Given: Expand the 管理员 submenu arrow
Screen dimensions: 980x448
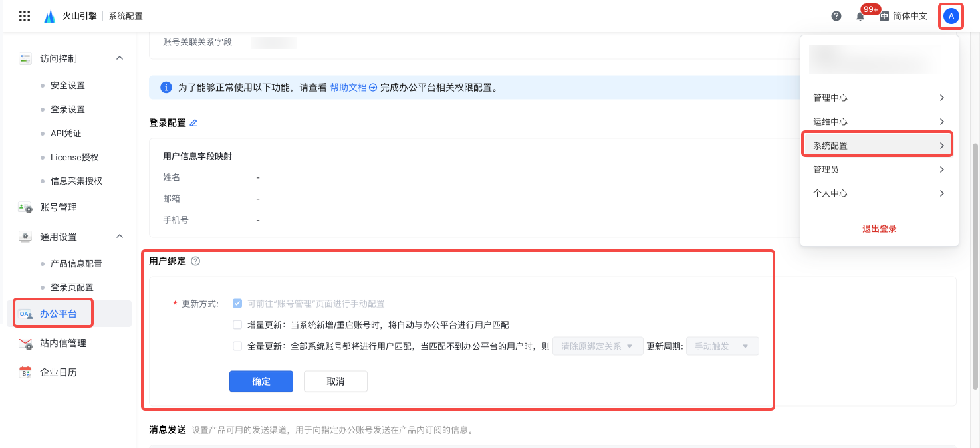Looking at the screenshot, I should point(941,169).
